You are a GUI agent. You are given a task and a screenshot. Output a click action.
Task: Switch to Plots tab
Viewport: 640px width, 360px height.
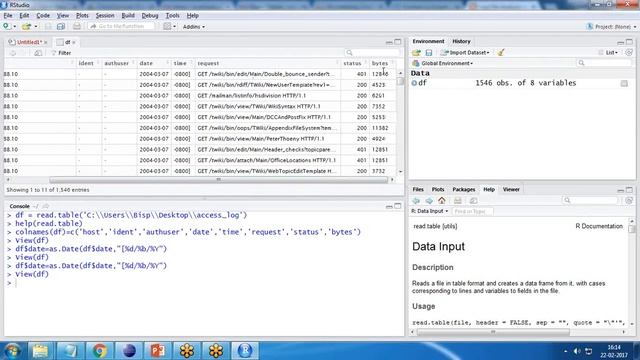click(438, 189)
